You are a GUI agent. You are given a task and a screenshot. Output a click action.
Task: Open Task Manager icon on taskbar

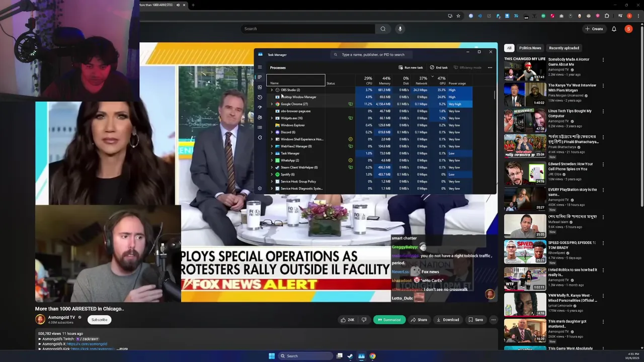tap(361, 356)
